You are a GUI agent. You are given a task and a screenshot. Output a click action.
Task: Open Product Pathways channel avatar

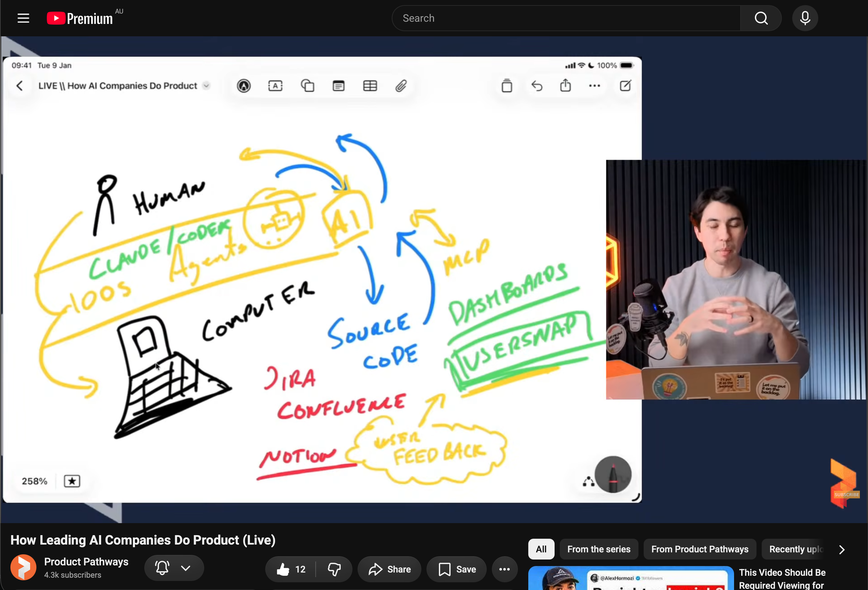tap(23, 567)
